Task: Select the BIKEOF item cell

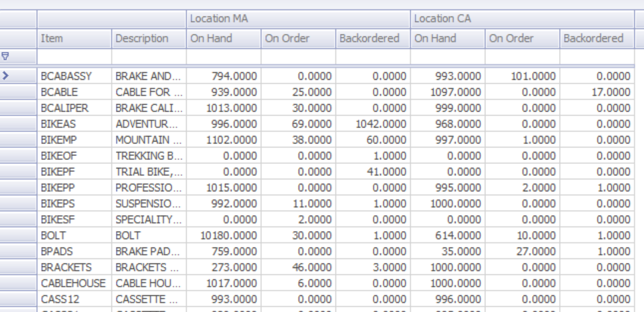Action: [74, 156]
